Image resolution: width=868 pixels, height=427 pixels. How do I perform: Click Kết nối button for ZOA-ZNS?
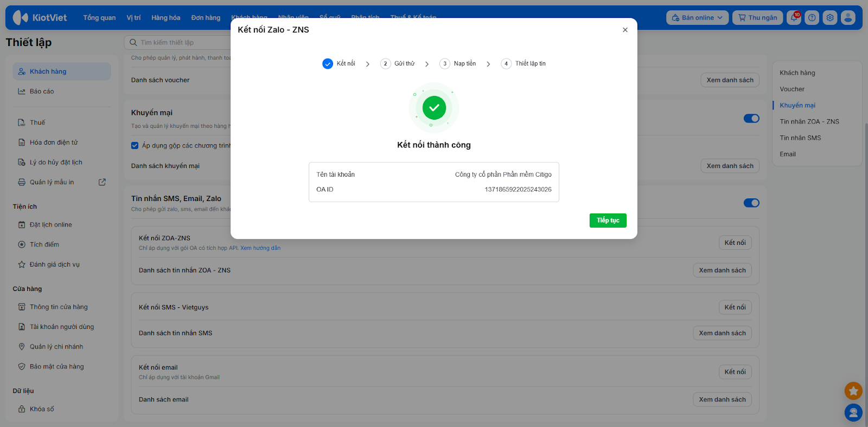coord(735,243)
